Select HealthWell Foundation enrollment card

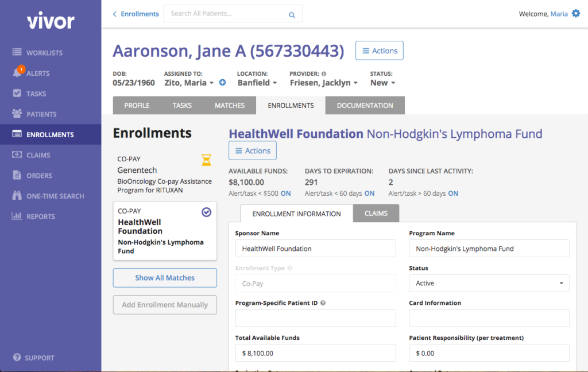[x=165, y=231]
